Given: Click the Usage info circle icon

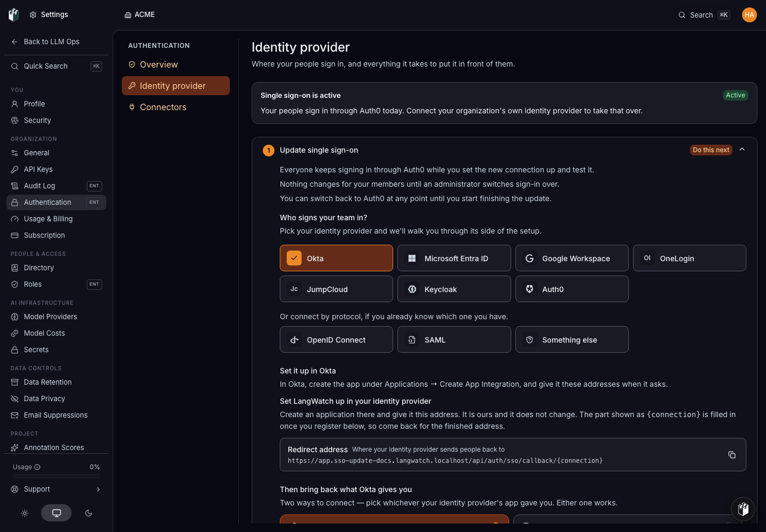Looking at the screenshot, I should click(37, 467).
